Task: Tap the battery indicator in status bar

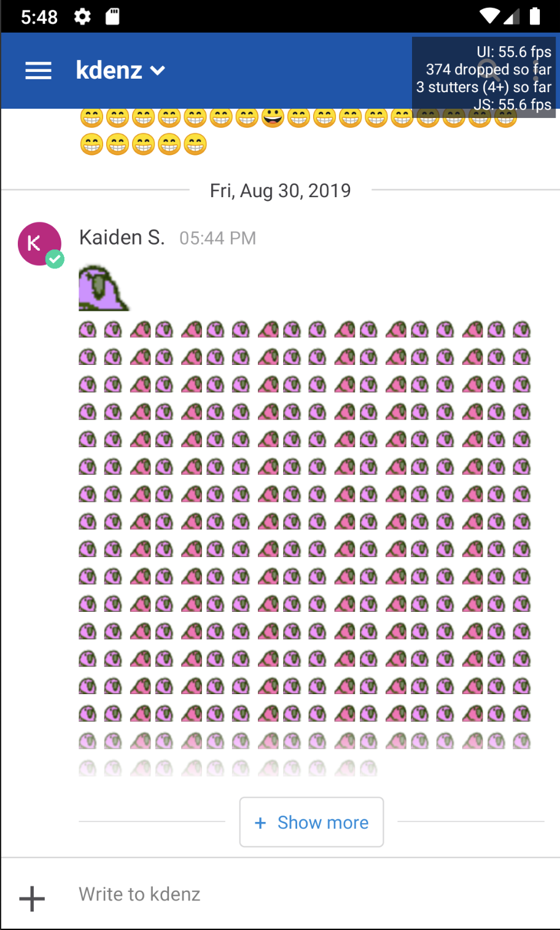Action: 535,17
